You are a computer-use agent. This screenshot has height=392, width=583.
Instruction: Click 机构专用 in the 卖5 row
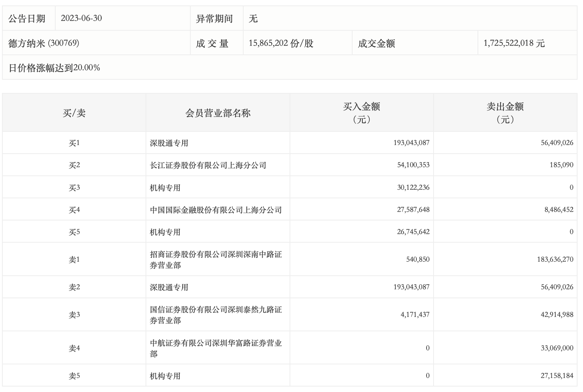coord(165,376)
